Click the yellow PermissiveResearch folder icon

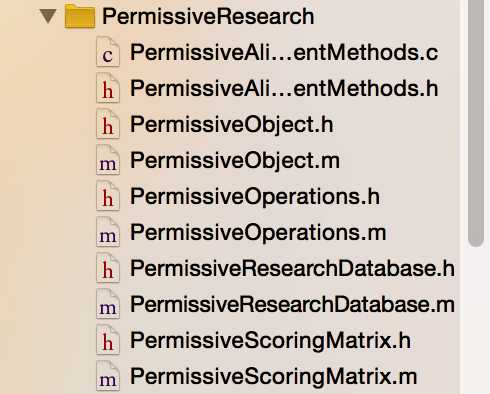[80, 16]
